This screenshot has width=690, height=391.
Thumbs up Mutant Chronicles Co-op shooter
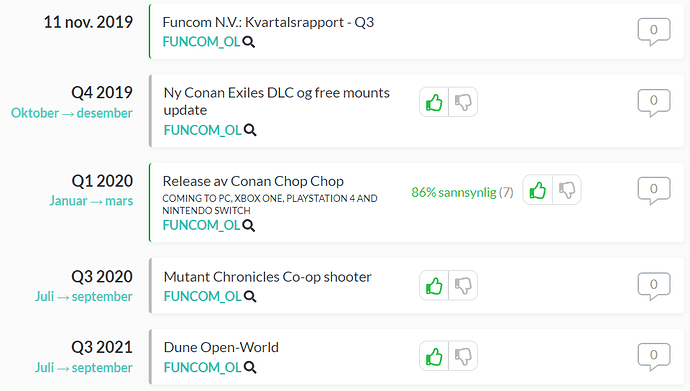click(434, 285)
